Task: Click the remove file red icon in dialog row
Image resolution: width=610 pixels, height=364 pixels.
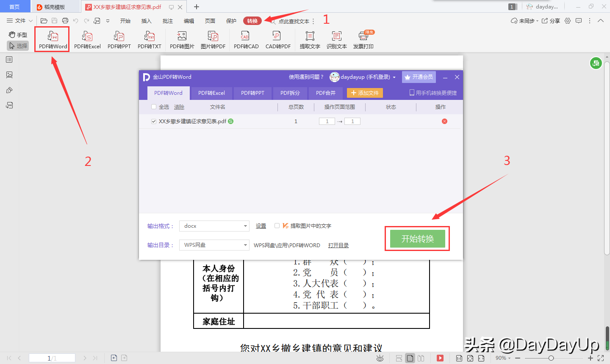Action: coord(444,121)
